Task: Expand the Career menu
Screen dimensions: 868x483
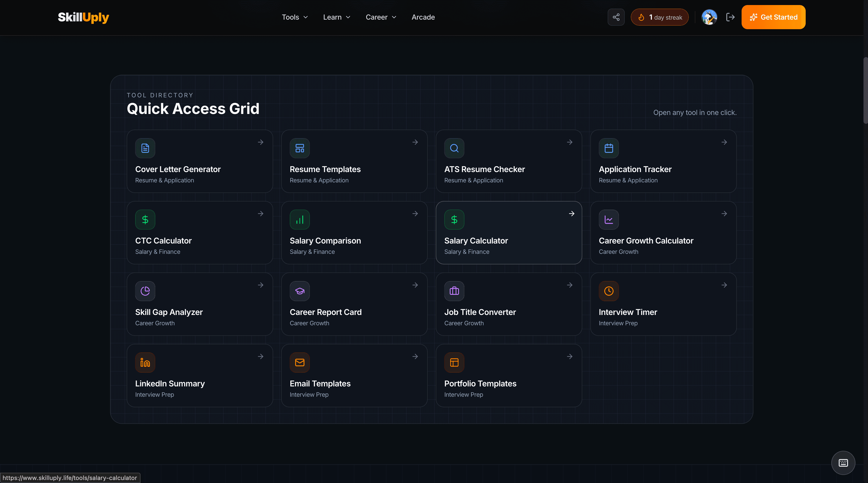Action: [x=380, y=17]
